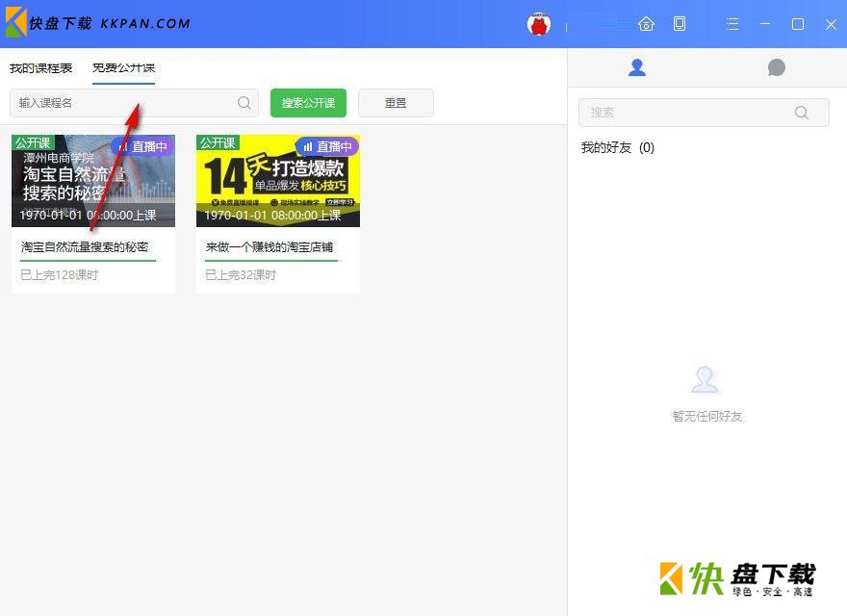The width and height of the screenshot is (847, 616).
Task: Click the 重置 reset button
Action: click(396, 103)
